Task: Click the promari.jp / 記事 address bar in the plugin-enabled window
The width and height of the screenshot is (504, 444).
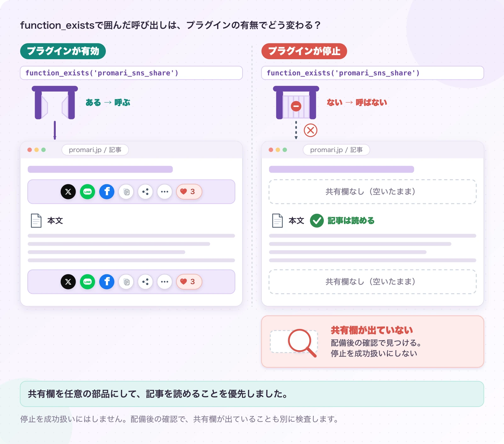Action: click(x=95, y=150)
